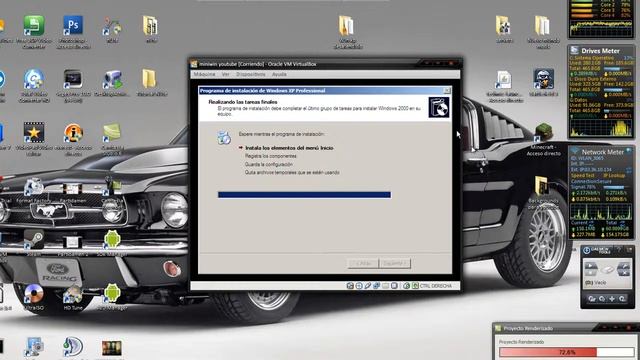Open the green video converter desktop shortcut
The height and width of the screenshot is (360, 640).
pyautogui.click(x=34, y=26)
